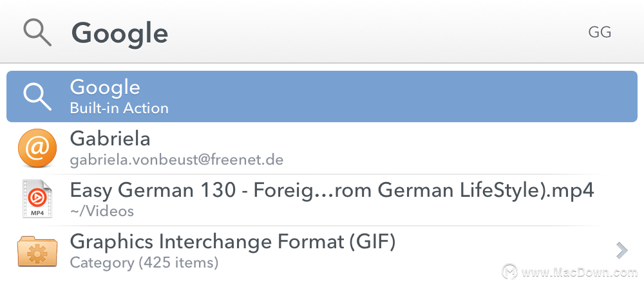Click the Google search input text
This screenshot has width=644, height=283.
[120, 34]
